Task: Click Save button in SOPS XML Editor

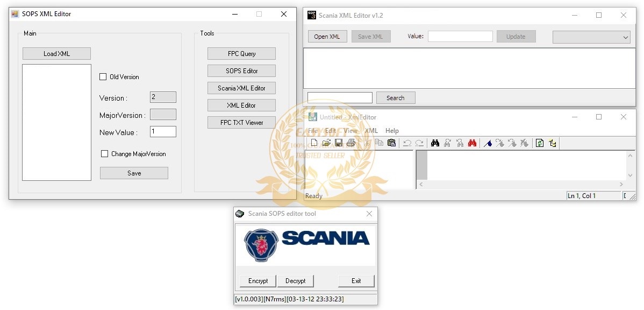Action: tap(134, 173)
